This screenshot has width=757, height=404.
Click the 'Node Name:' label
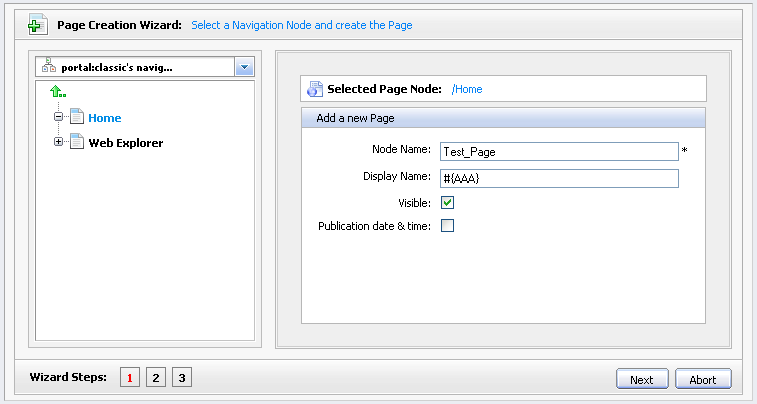coord(401,150)
